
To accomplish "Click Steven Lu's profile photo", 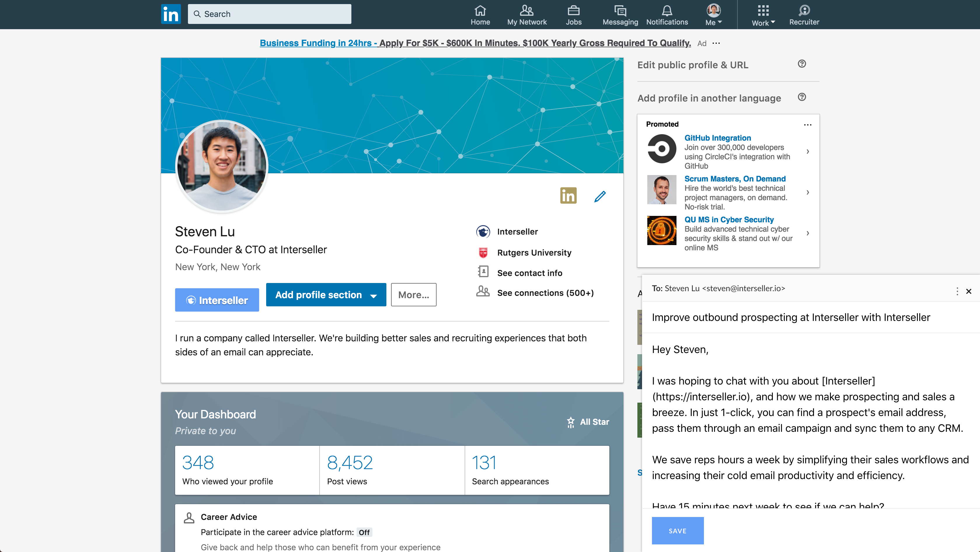I will (222, 166).
